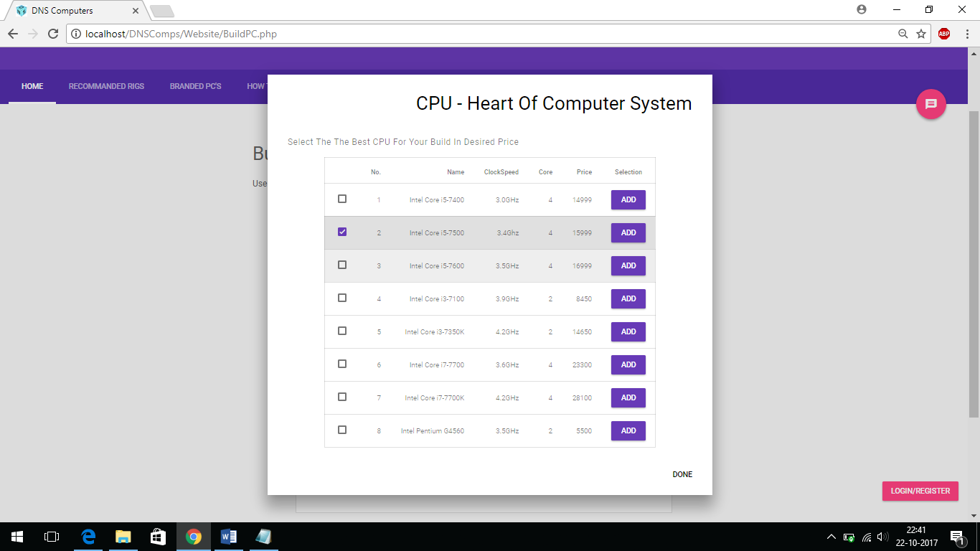Reload the page with the refresh icon

point(53,34)
